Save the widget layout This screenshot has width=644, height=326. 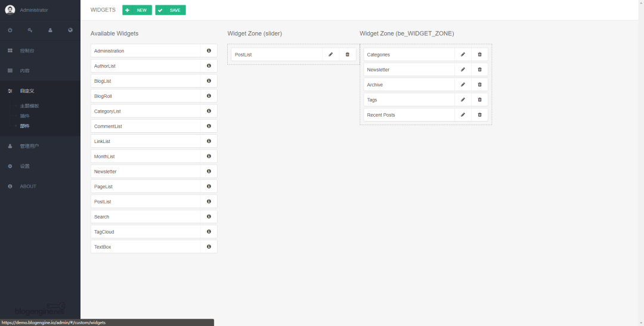click(x=171, y=10)
